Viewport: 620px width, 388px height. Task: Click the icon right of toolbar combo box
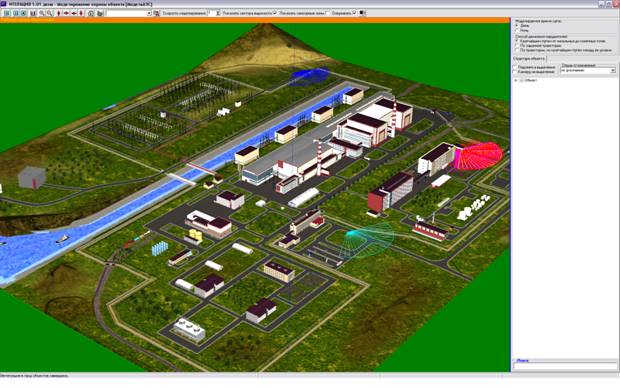156,13
